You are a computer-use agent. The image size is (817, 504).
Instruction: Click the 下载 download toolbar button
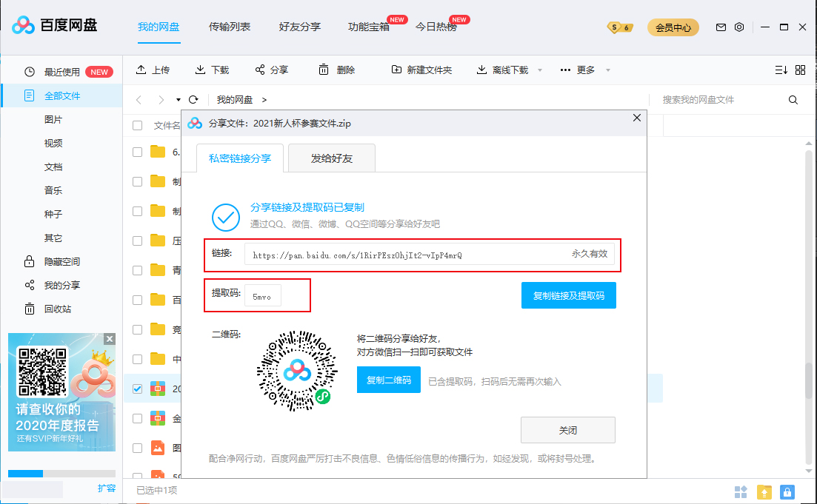[x=212, y=70]
